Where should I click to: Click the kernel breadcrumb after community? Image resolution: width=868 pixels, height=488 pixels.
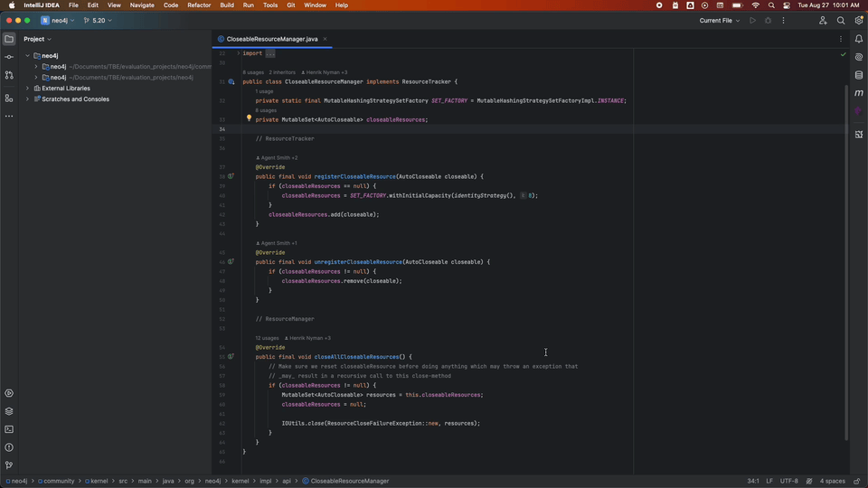point(99,481)
